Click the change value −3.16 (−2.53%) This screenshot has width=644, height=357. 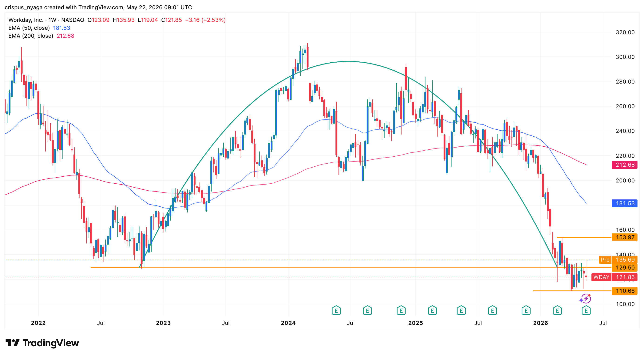click(205, 20)
